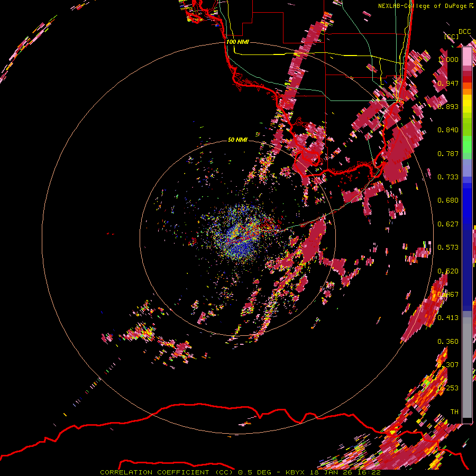This screenshot has height=476, width=476.
Task: Click the 0.413 scale value
Action: 448,318
